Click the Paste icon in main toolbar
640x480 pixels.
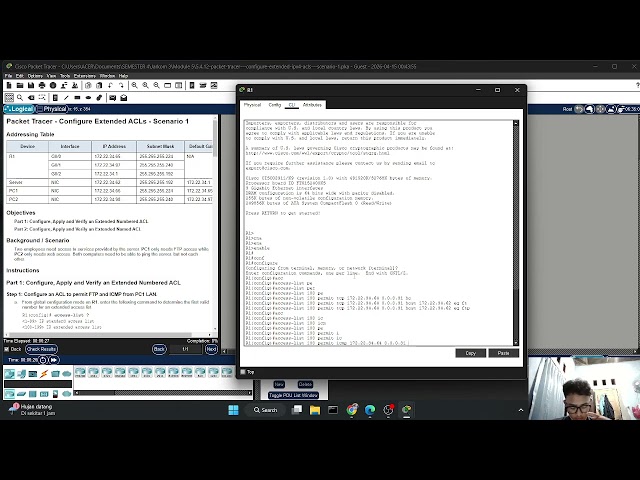click(99, 85)
